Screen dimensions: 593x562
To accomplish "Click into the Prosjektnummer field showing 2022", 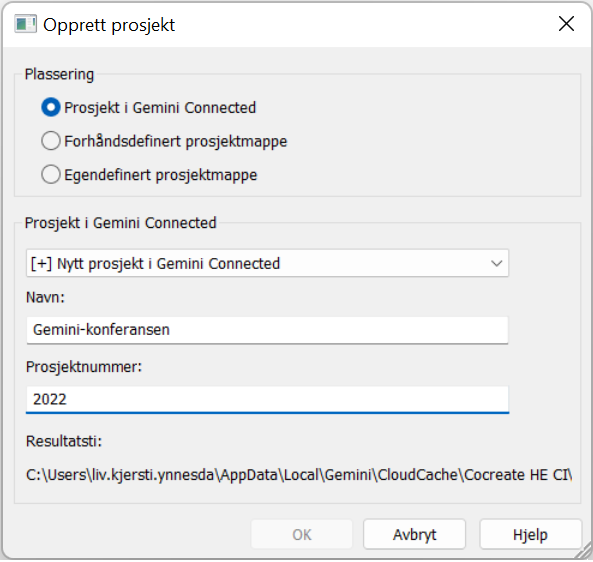I will (x=267, y=399).
